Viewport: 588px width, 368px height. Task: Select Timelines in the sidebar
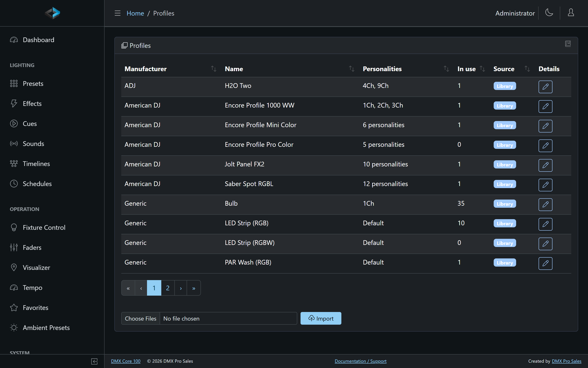52,164
